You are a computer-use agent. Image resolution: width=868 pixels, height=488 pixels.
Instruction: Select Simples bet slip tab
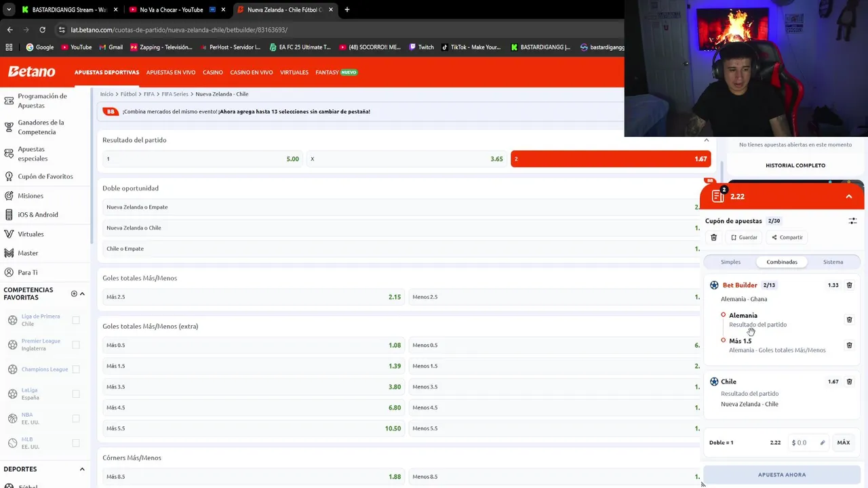click(x=730, y=262)
